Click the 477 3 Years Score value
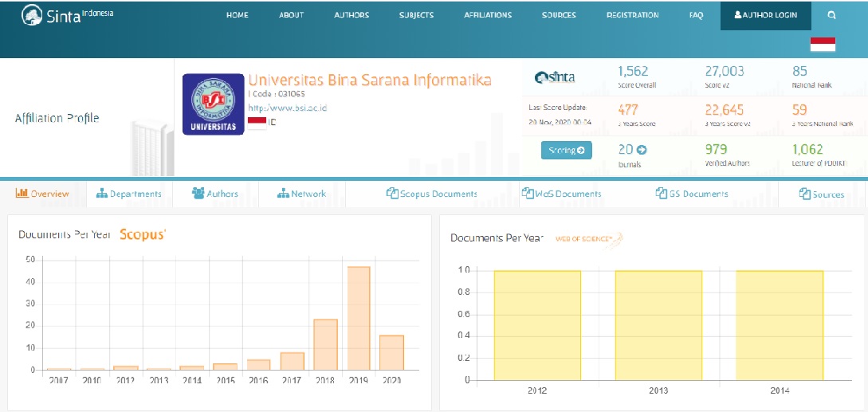Screen dimensions: 868x412 tap(628, 110)
